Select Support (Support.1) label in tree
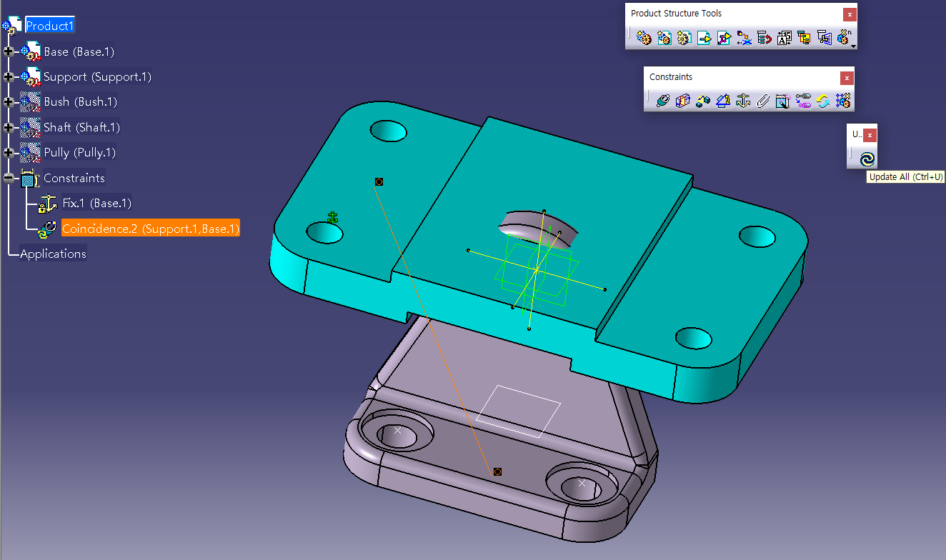946x560 pixels. 97,76
